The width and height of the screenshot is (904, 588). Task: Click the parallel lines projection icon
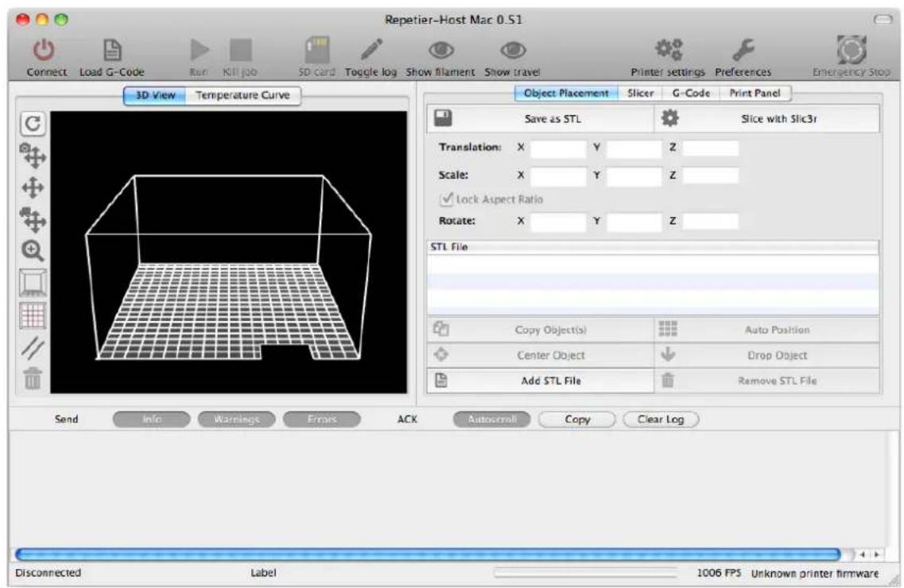click(33, 348)
